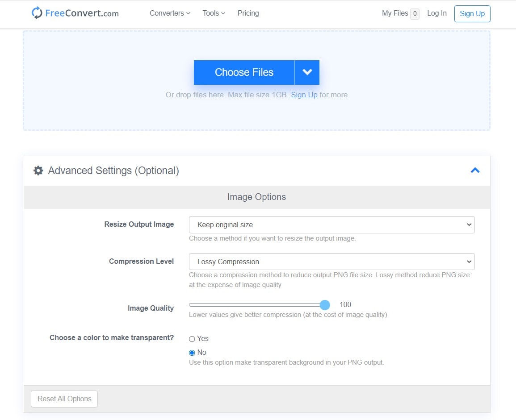Click the Image Quality slider handle
This screenshot has width=516, height=420.
click(x=325, y=305)
